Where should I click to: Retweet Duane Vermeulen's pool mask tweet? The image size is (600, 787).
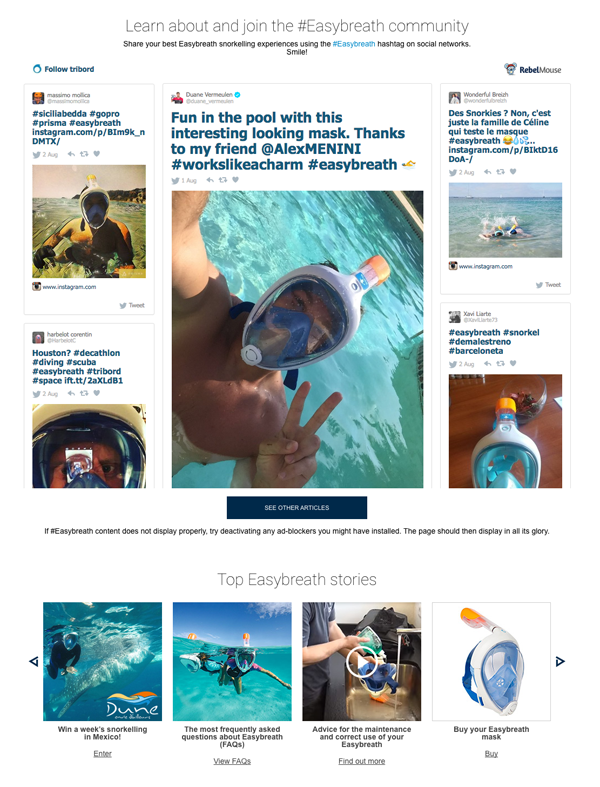[x=223, y=180]
